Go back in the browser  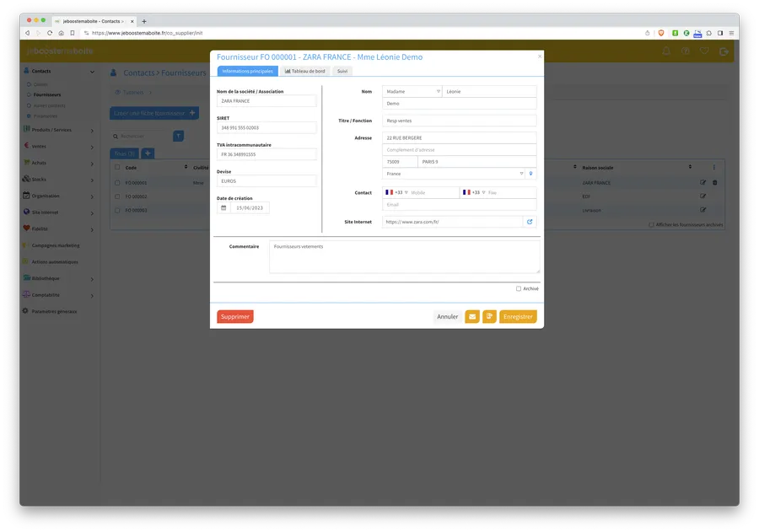click(x=28, y=33)
